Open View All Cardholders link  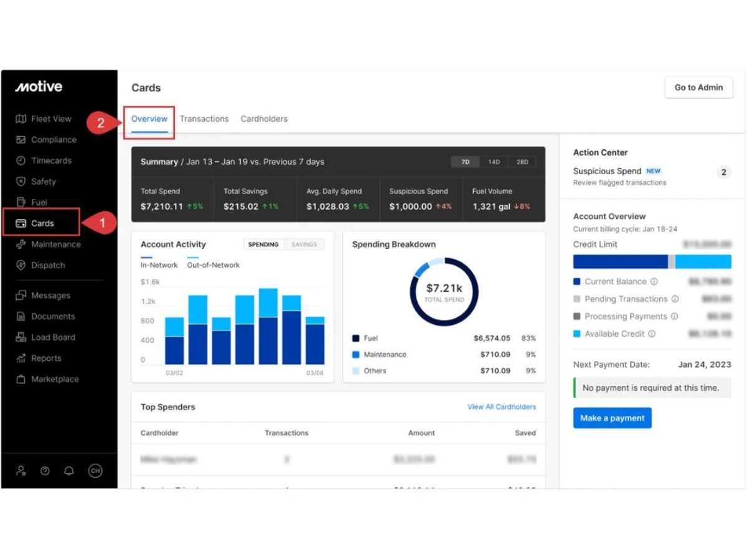(502, 407)
